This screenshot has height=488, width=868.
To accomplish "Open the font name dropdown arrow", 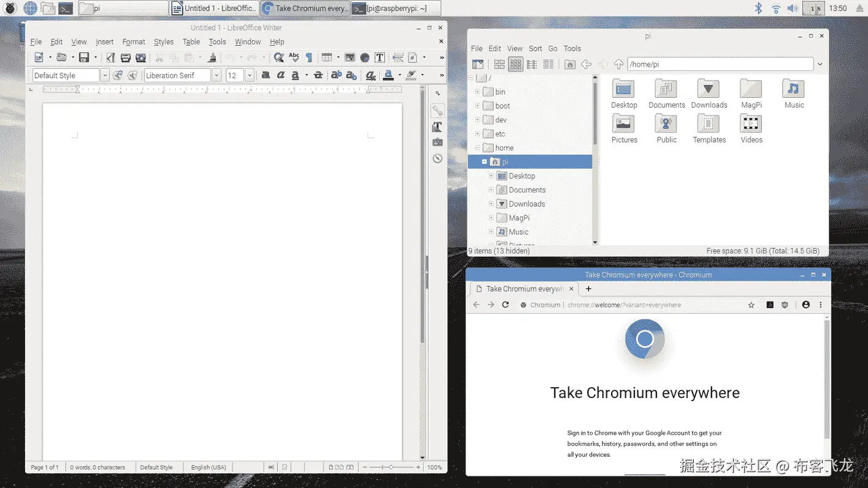I will tap(217, 75).
